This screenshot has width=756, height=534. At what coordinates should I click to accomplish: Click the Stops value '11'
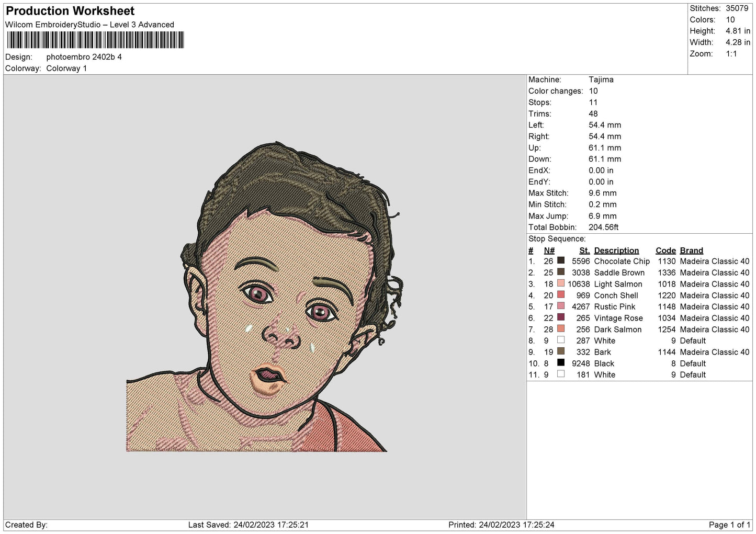click(x=593, y=103)
